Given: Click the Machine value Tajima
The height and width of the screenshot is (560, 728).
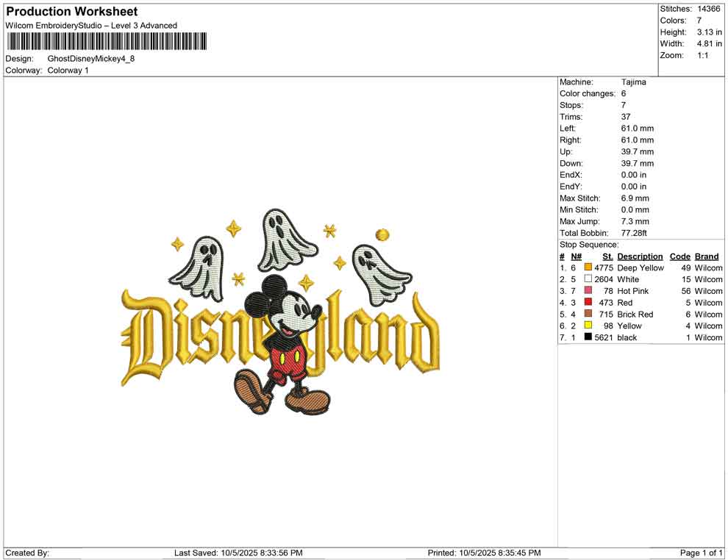Looking at the screenshot, I should 634,82.
